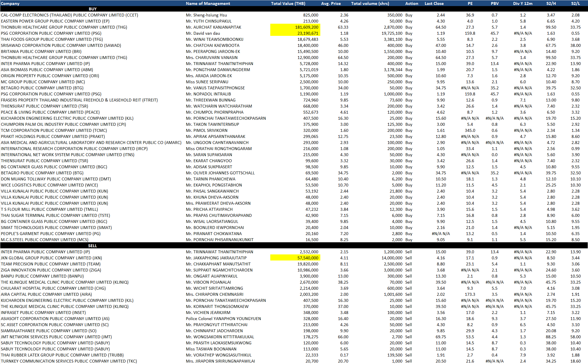
Task: Select Mr. AURCHAT KANJANAPITAK name cell
Action: click(213, 27)
